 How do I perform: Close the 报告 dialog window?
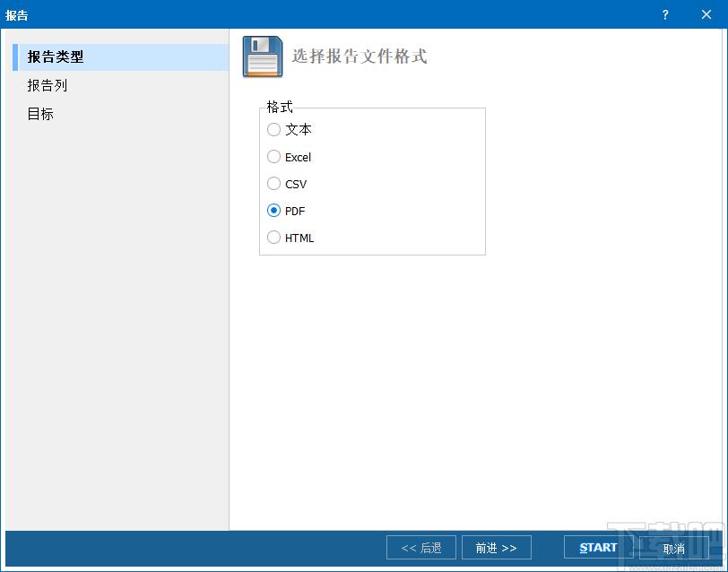(x=706, y=15)
